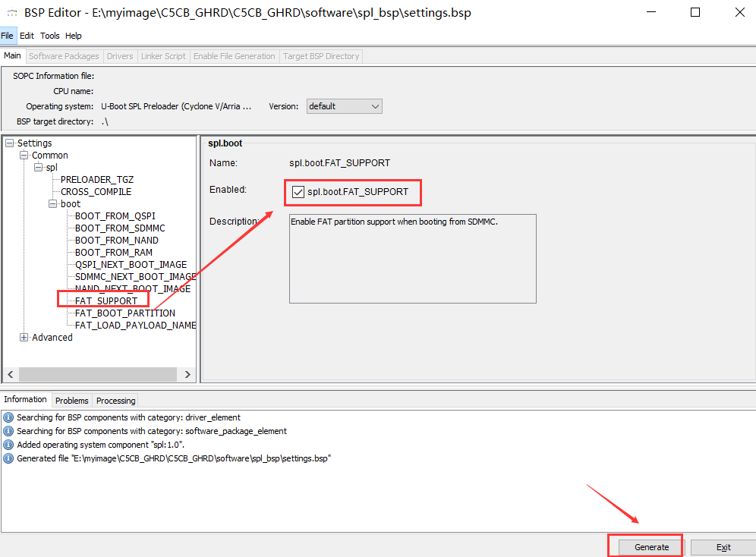Viewport: 756px width, 557px height.
Task: Open the Tools menu
Action: click(x=49, y=36)
